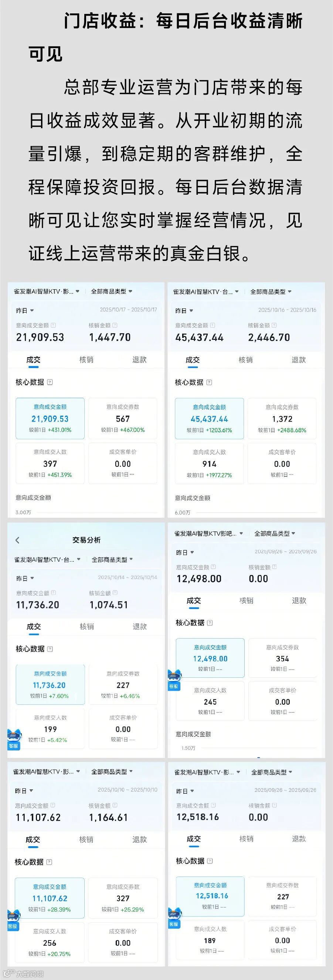The height and width of the screenshot is (980, 333).
Task: Open 核心数据 help icon in 11,736.20 panel
Action: coord(50,649)
